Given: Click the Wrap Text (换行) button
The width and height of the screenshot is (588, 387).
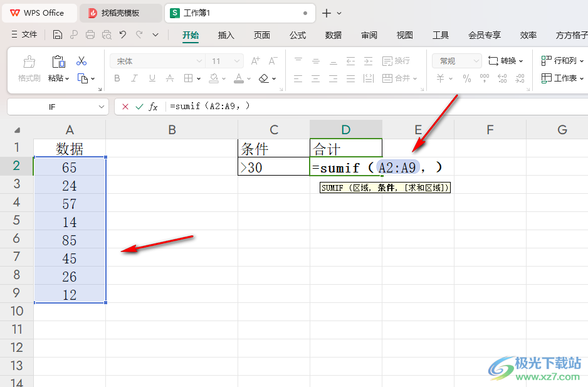Looking at the screenshot, I should coord(396,61).
